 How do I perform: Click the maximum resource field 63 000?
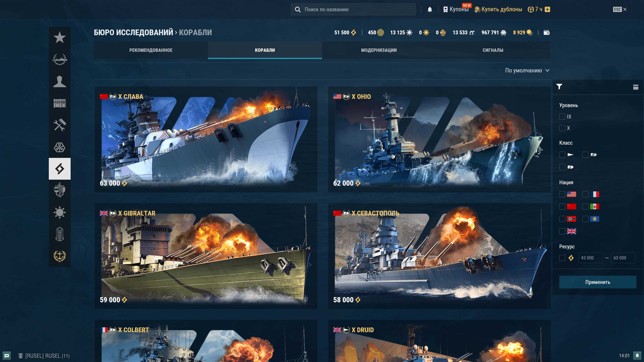click(x=623, y=258)
